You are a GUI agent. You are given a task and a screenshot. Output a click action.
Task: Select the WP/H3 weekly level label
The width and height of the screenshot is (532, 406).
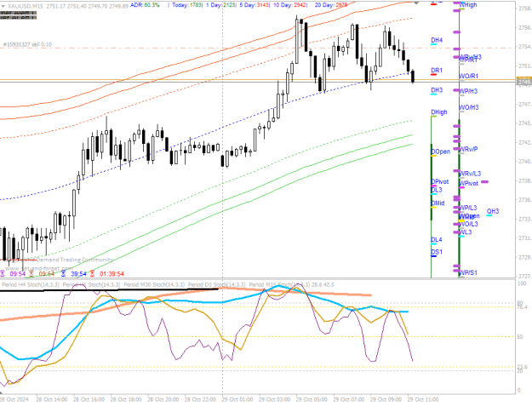click(468, 91)
